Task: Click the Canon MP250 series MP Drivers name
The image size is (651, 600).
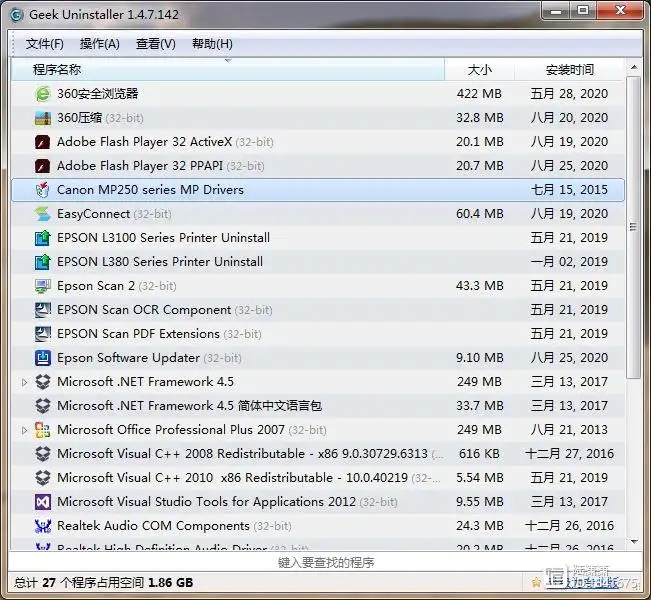Action: (x=150, y=190)
